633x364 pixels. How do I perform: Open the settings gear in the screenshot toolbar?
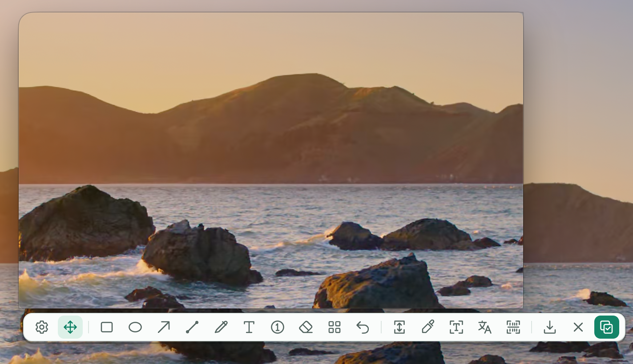(x=42, y=328)
